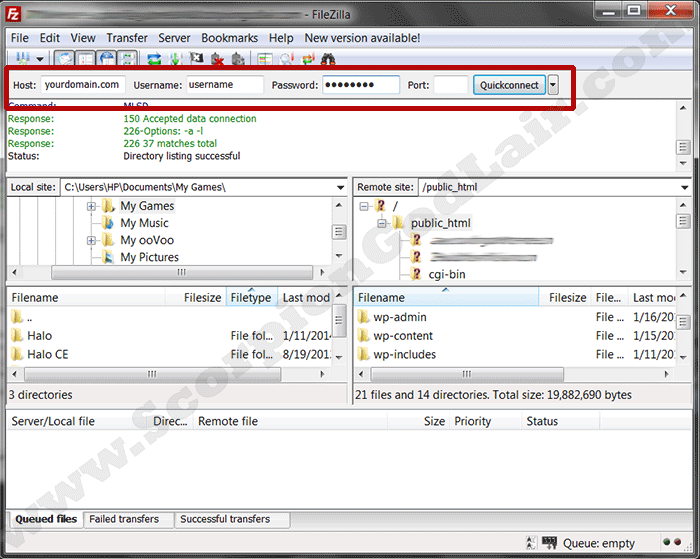700x559 pixels.
Task: Click New version available! menu
Action: 362,38
